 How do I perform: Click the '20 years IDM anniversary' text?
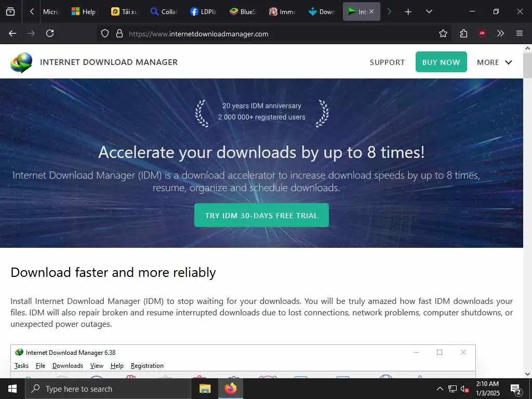click(x=262, y=106)
